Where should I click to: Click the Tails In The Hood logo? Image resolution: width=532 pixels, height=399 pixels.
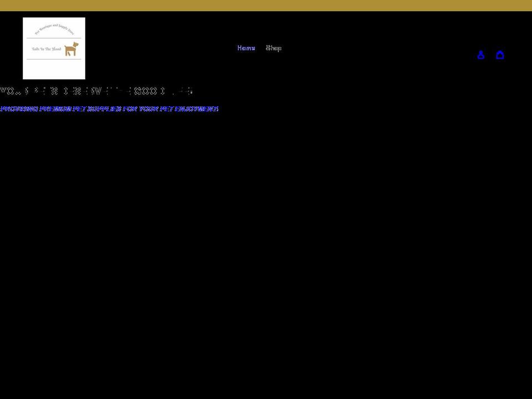[54, 48]
